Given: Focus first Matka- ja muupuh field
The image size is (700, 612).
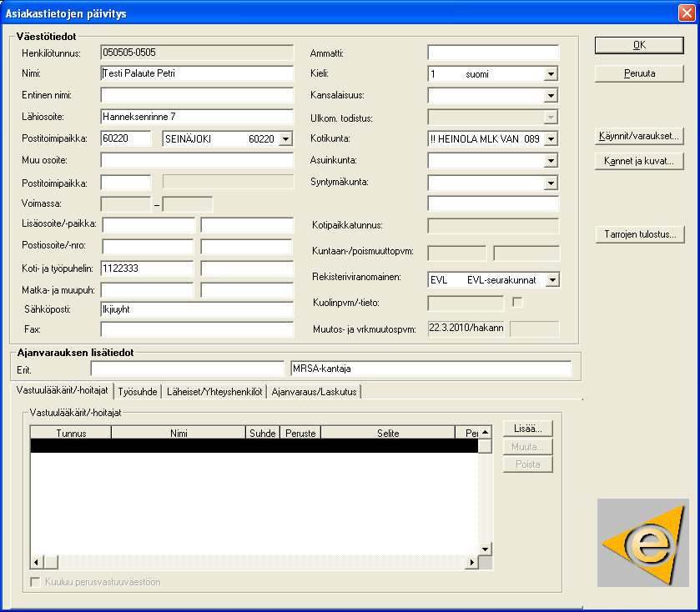Looking at the screenshot, I should 148,290.
